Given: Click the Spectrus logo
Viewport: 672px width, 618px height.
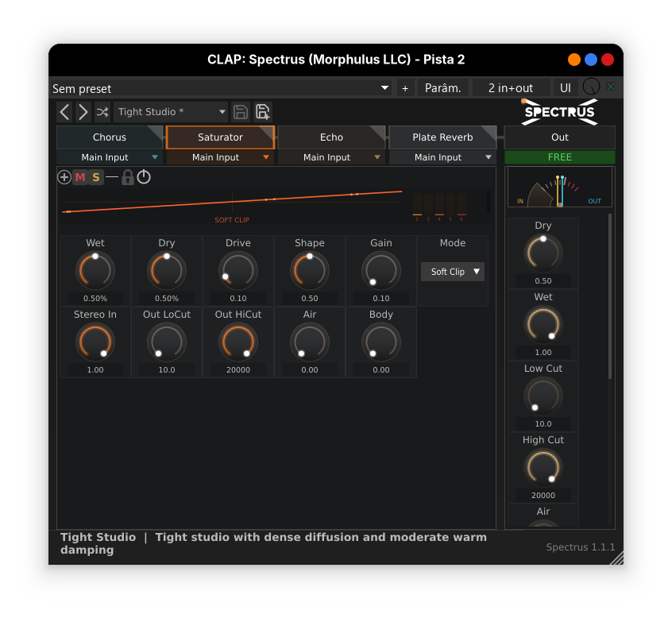Looking at the screenshot, I should [559, 112].
